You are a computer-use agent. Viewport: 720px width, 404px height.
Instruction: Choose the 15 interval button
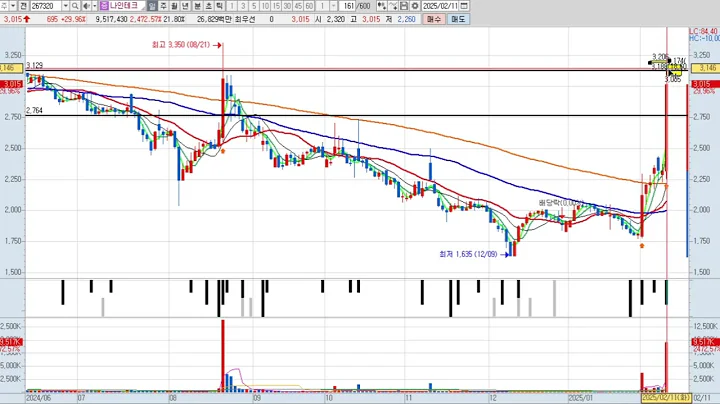point(276,6)
